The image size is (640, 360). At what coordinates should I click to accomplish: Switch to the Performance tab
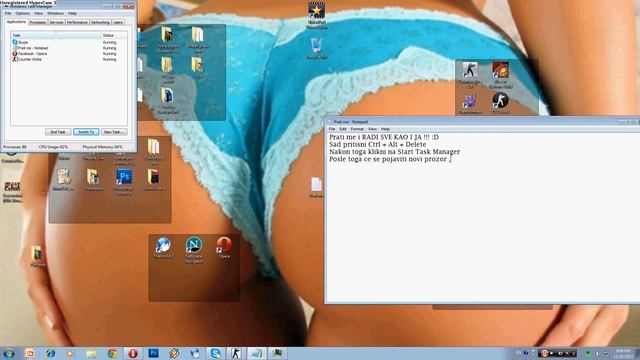(77, 22)
